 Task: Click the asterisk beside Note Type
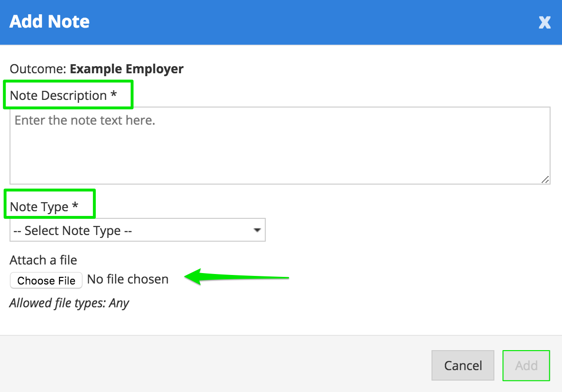pyautogui.click(x=75, y=206)
